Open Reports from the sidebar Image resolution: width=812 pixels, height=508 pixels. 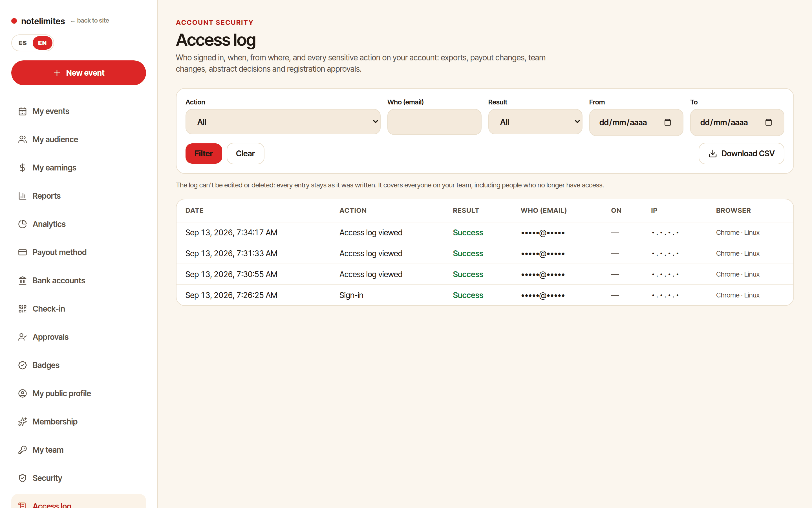click(78, 196)
